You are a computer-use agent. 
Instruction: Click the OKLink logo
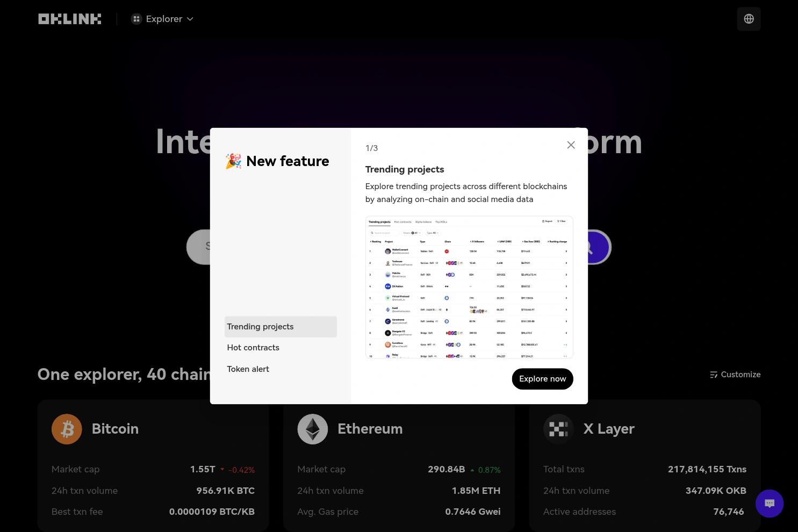pos(69,19)
